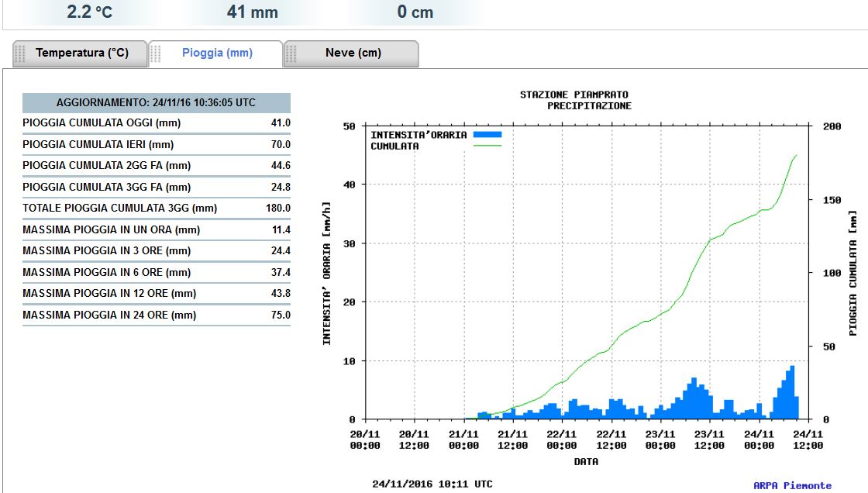Click the tallest blue bar near 24/11
868x493 pixels.
[792, 392]
